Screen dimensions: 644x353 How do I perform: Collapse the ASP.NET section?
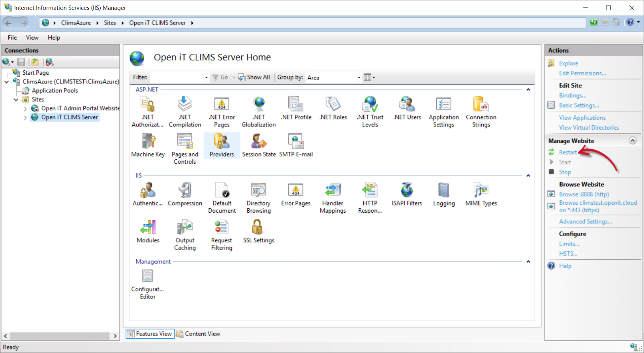528,89
